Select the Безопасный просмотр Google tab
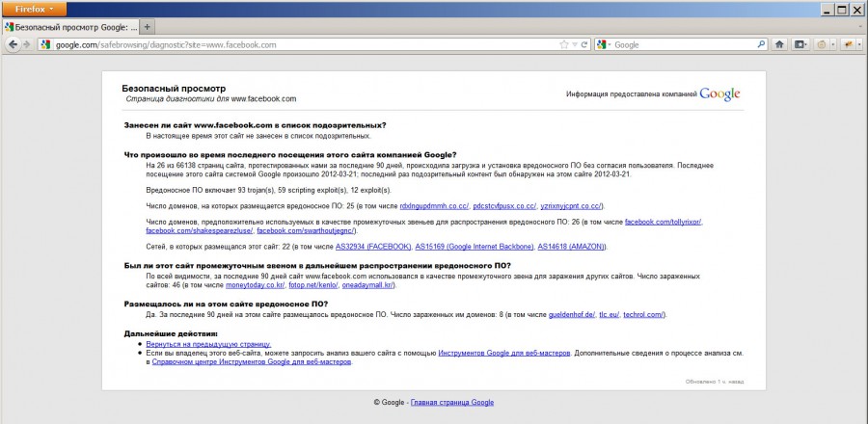 (x=70, y=27)
